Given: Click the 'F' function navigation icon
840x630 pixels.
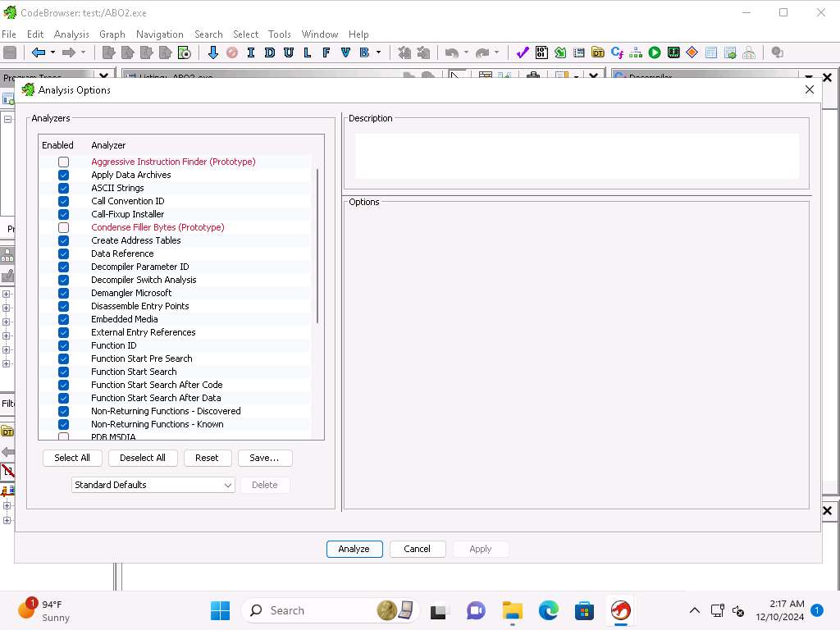Looking at the screenshot, I should pos(326,52).
